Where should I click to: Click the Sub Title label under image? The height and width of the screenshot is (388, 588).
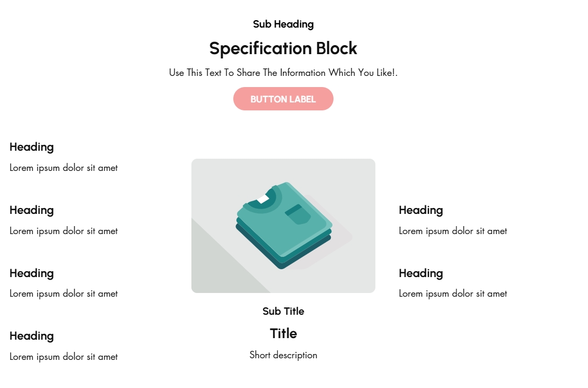pyautogui.click(x=283, y=312)
